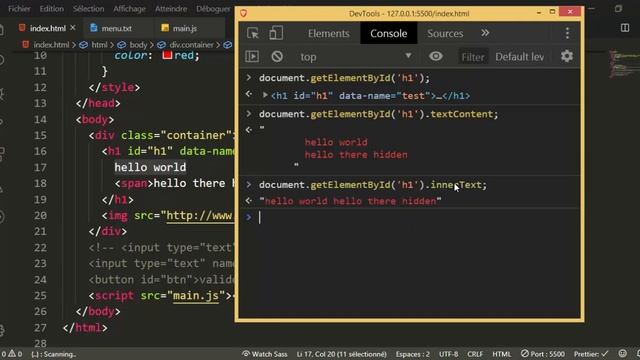The width and height of the screenshot is (640, 360).
Task: Click the Espaces : 2 indentation setting
Action: click(x=412, y=354)
